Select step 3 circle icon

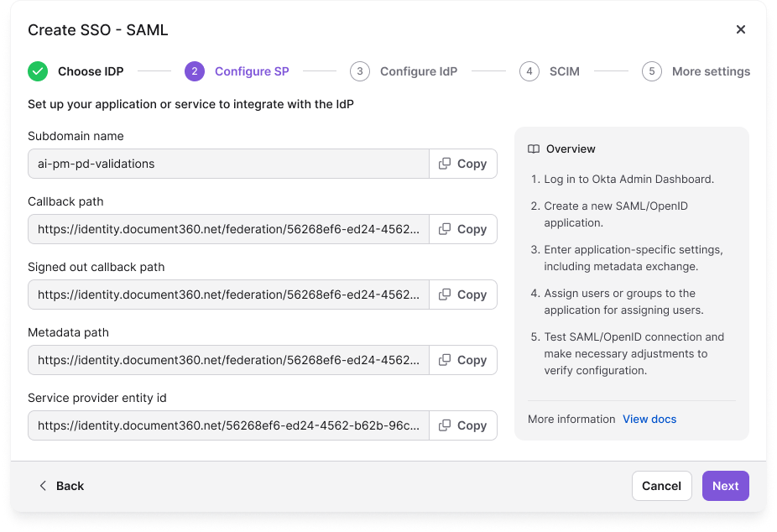[x=360, y=71]
